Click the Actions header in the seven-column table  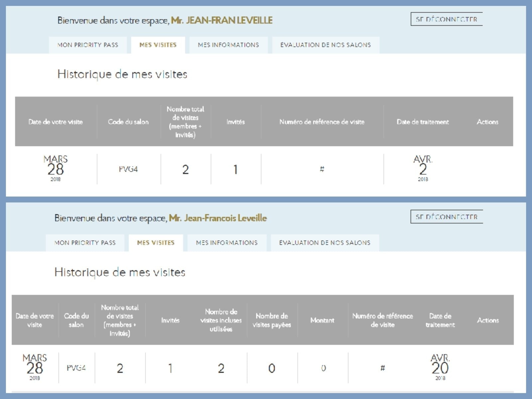487,122
